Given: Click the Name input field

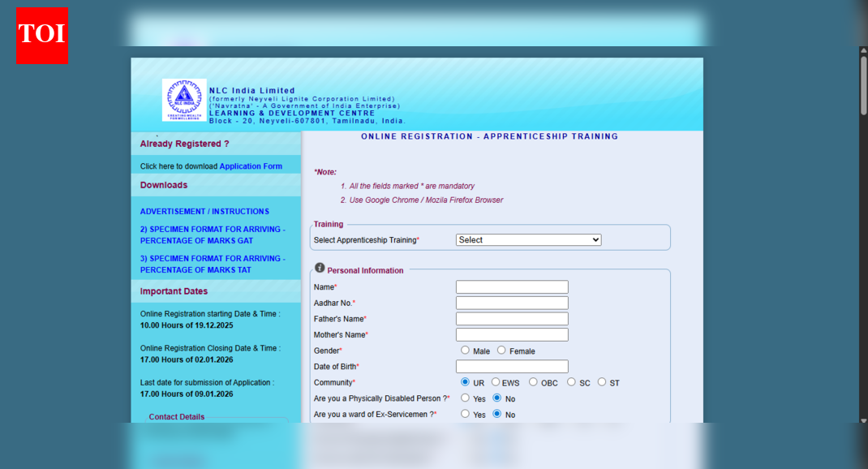Looking at the screenshot, I should pos(512,287).
